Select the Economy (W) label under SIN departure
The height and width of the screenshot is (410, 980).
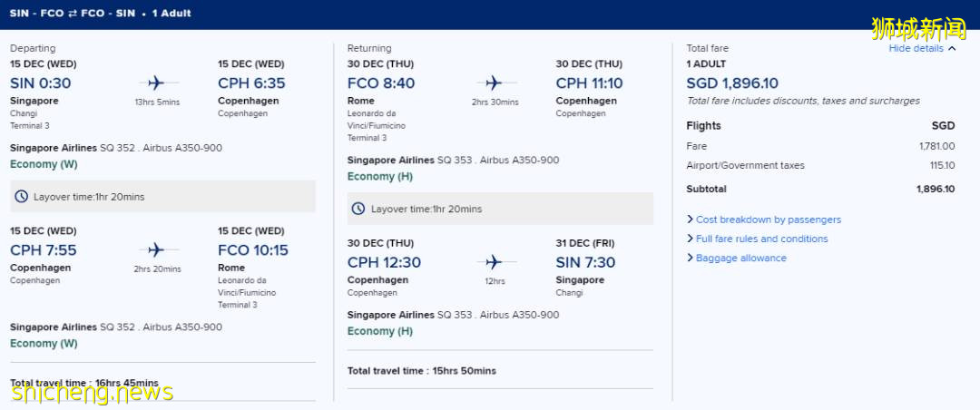[44, 164]
